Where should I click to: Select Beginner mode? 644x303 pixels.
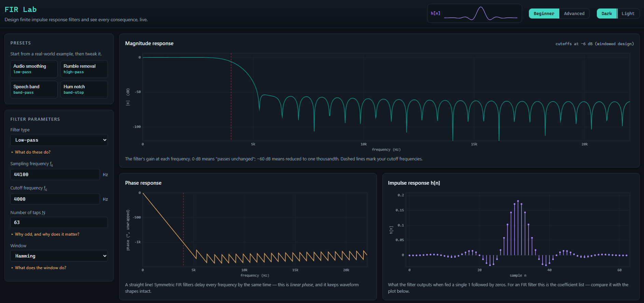(544, 14)
